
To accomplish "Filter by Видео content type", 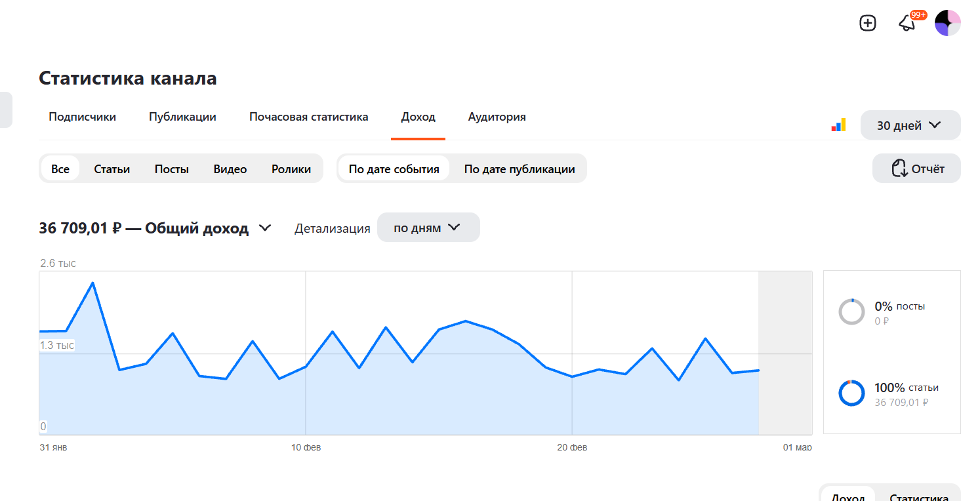I will tap(230, 169).
